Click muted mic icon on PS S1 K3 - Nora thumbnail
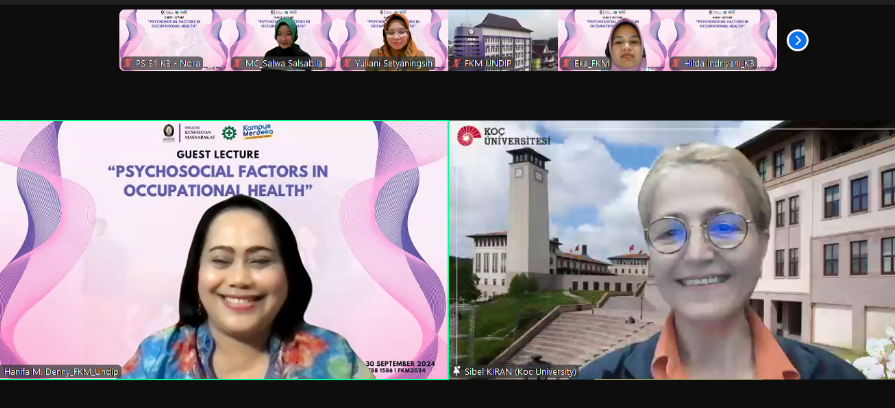This screenshot has height=408, width=895. pos(127,64)
